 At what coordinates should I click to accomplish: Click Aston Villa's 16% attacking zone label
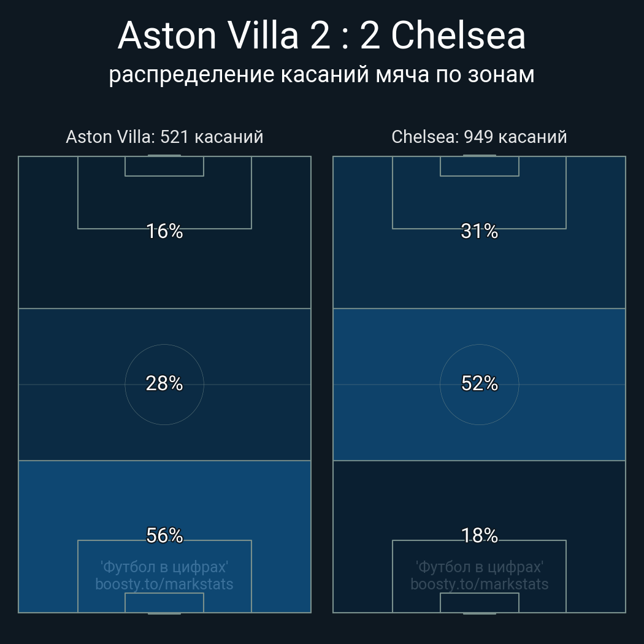164,231
